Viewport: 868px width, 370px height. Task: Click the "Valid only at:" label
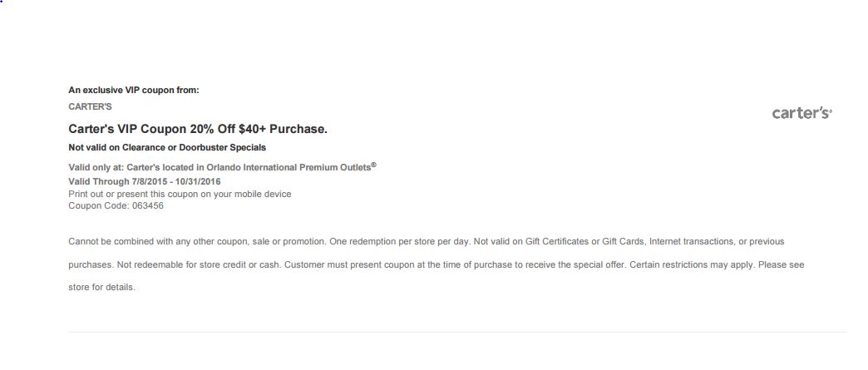(x=96, y=168)
